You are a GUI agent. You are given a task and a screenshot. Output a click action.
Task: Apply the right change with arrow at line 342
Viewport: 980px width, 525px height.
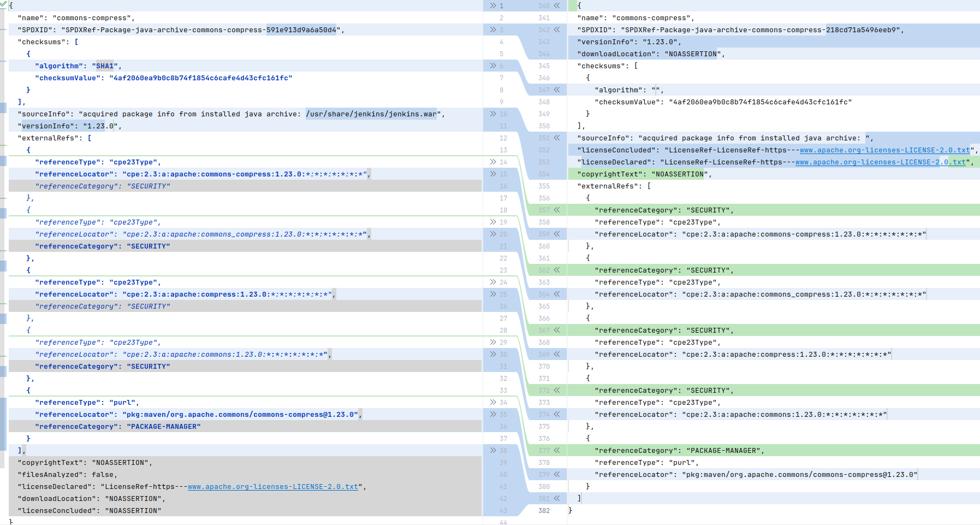tap(557, 30)
